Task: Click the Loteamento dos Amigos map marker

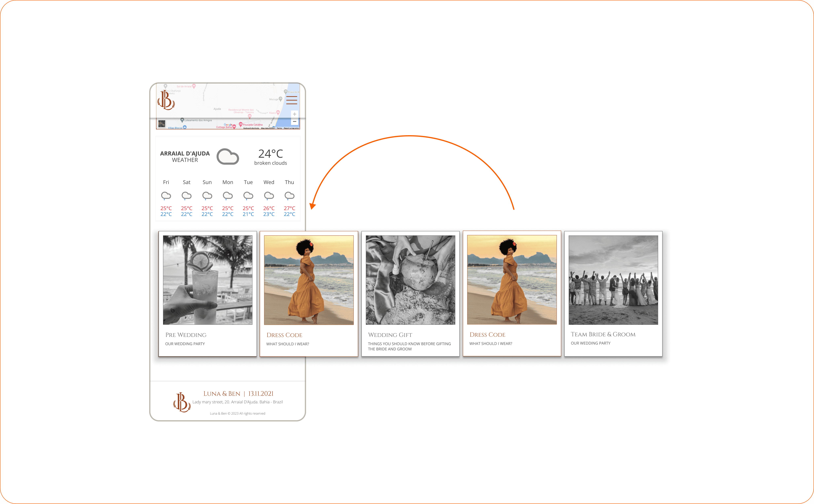Action: 182,120
